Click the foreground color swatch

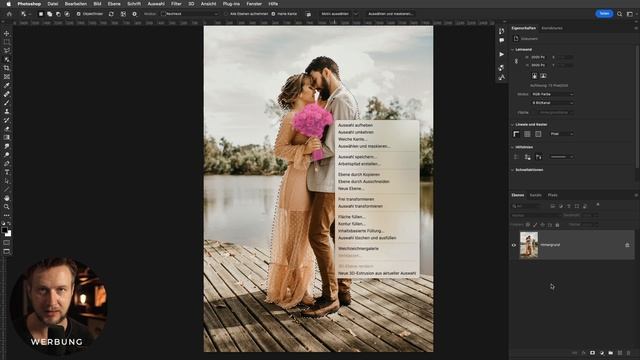pyautogui.click(x=4, y=230)
